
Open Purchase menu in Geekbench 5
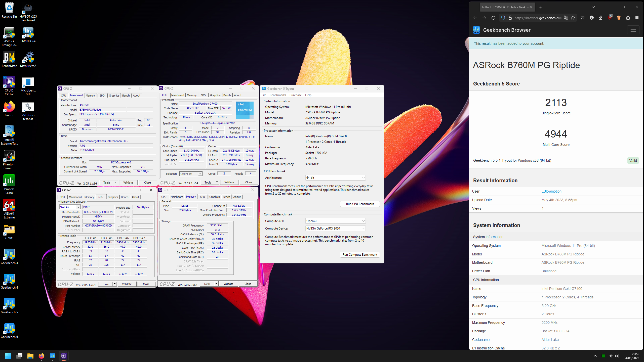coord(296,95)
